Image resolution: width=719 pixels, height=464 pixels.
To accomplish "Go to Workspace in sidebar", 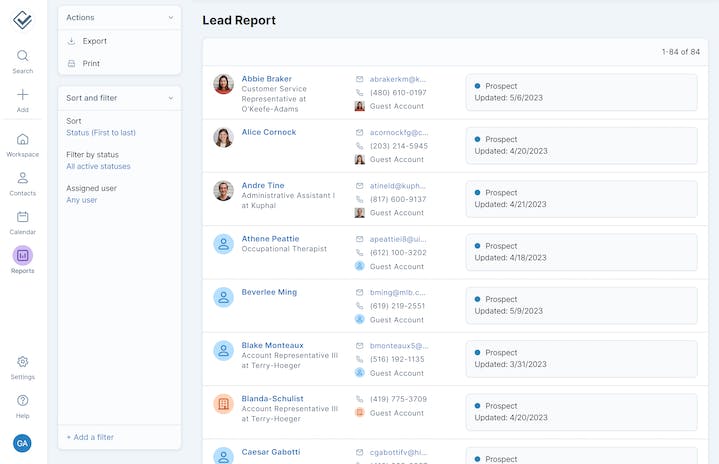I will pos(22,145).
